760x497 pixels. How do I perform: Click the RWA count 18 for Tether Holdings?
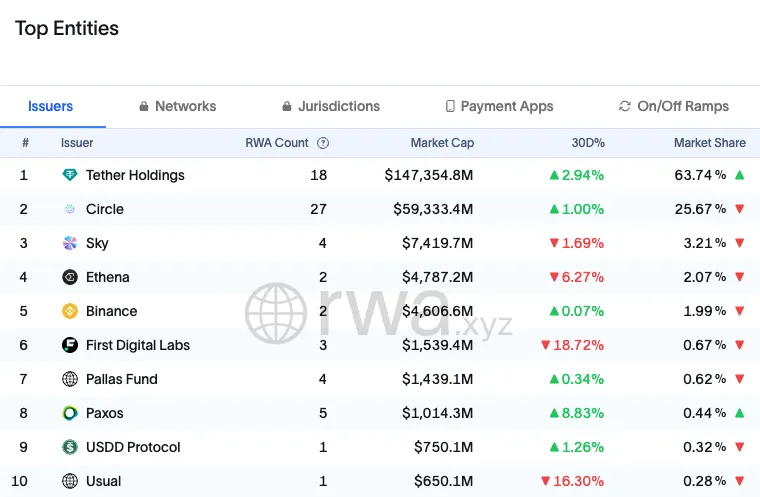click(318, 175)
